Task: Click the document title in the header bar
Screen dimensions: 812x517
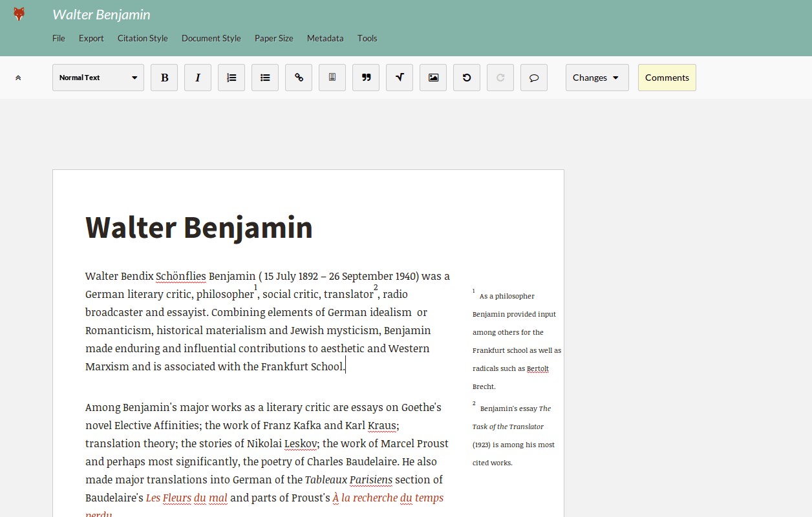Action: (x=101, y=14)
